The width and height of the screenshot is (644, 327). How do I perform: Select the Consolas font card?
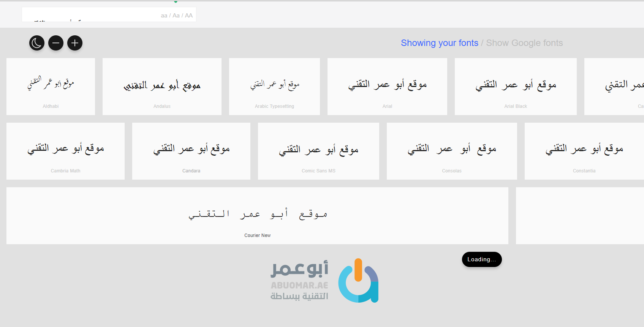(x=452, y=151)
